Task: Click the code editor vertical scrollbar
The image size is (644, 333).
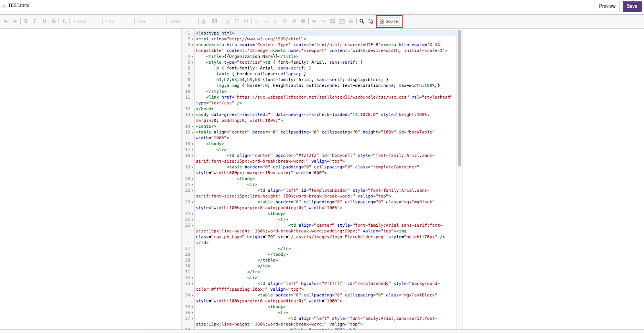Action: (459, 98)
